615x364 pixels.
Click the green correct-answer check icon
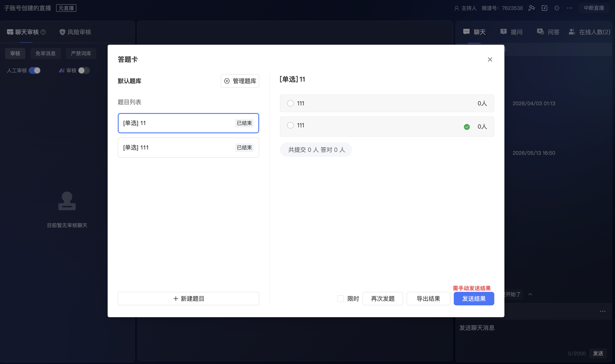(x=467, y=127)
